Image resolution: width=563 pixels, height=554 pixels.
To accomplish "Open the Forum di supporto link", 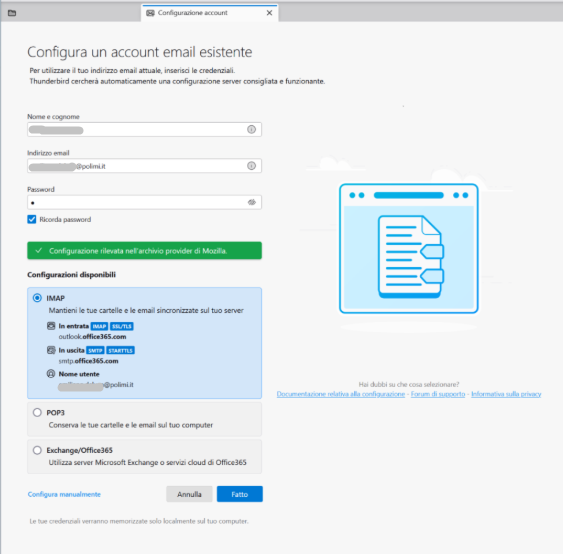I will pyautogui.click(x=438, y=394).
